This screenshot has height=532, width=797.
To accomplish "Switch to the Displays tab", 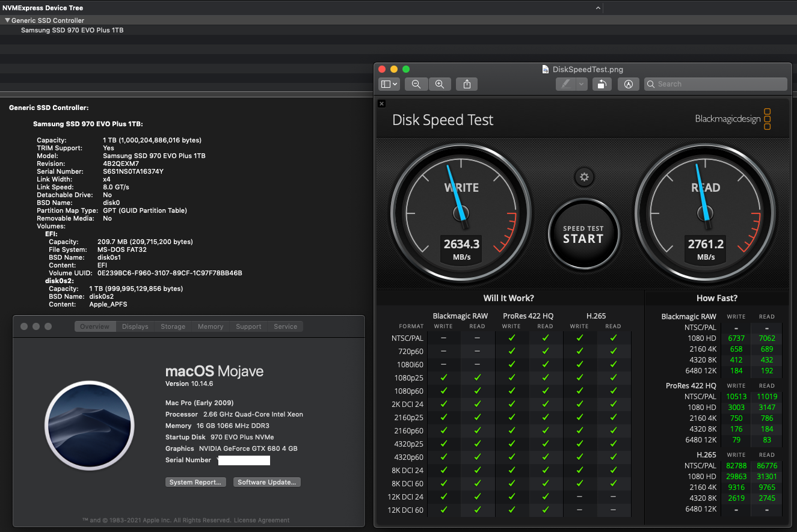I will coord(135,326).
